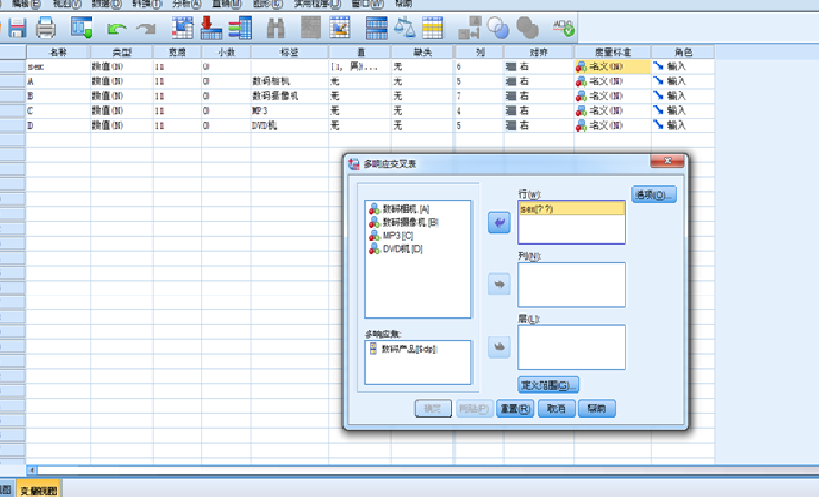Click the disabled 确定 OK button
This screenshot has width=819, height=497.
coord(433,408)
